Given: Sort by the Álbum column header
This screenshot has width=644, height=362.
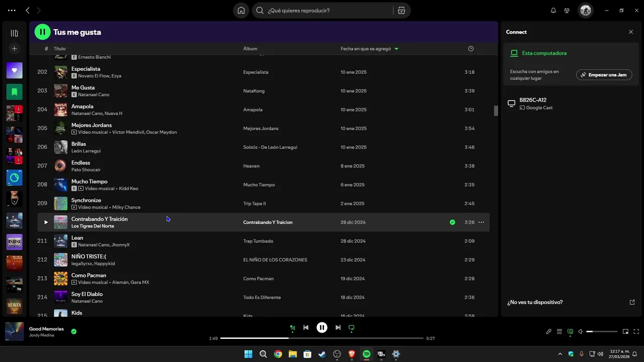Looking at the screenshot, I should click(250, 49).
